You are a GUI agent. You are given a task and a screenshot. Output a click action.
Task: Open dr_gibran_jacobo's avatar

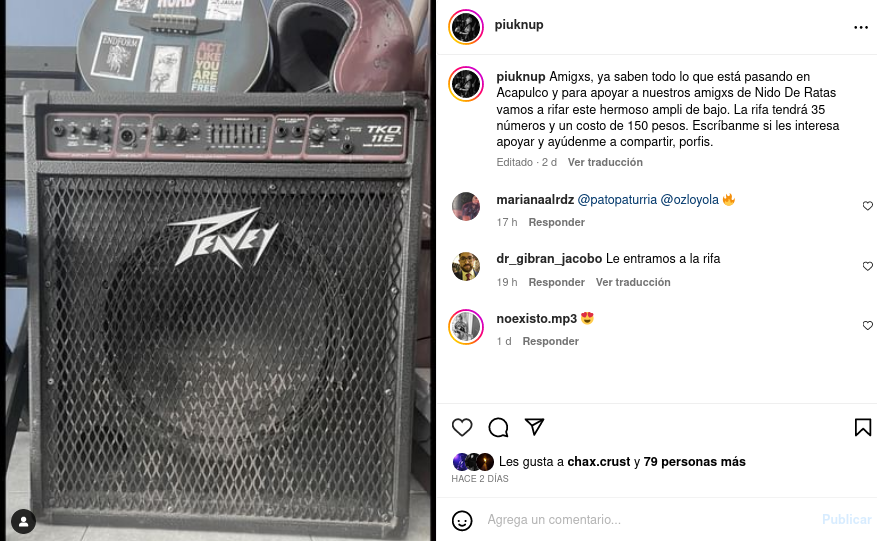(x=466, y=266)
